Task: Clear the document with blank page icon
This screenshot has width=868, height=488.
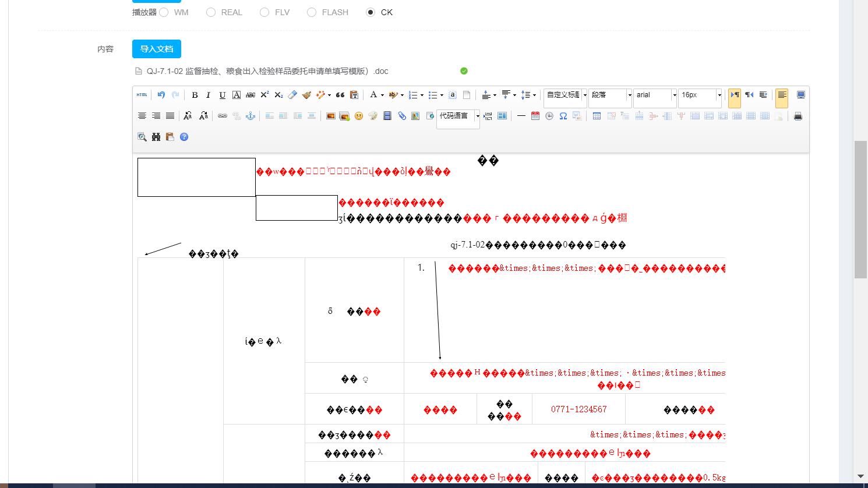Action: tap(467, 95)
